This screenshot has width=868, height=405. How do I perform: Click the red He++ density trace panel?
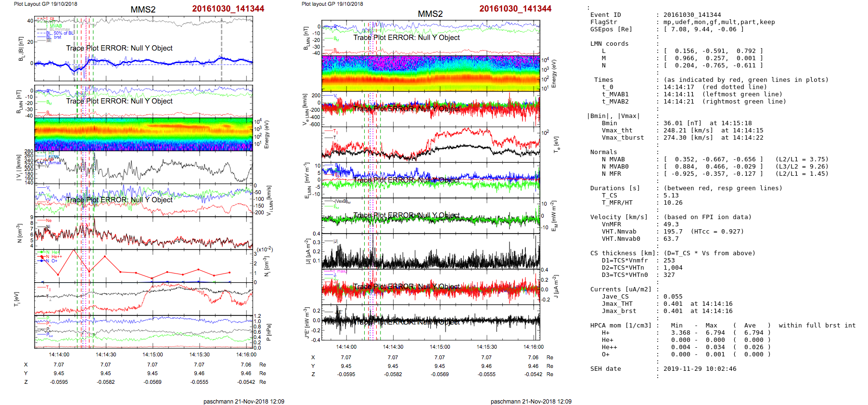pyautogui.click(x=143, y=266)
